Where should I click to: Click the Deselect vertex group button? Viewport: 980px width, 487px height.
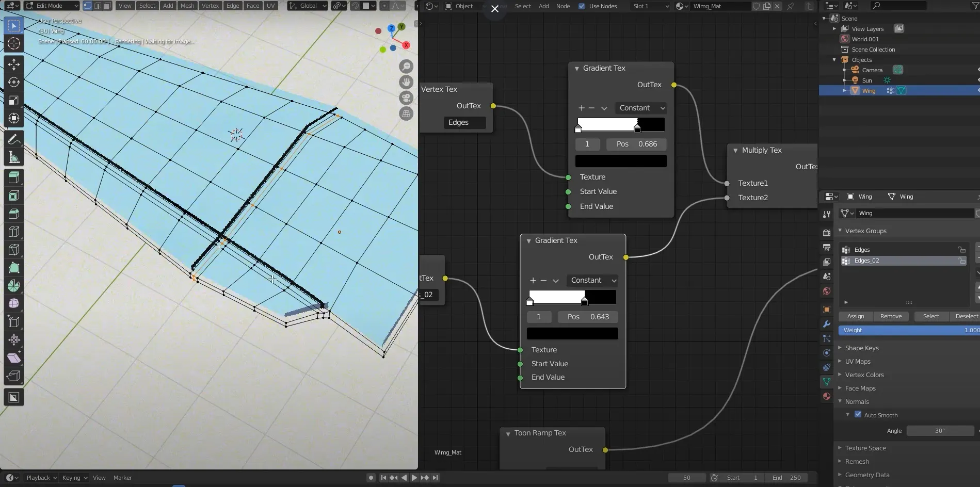pyautogui.click(x=966, y=316)
